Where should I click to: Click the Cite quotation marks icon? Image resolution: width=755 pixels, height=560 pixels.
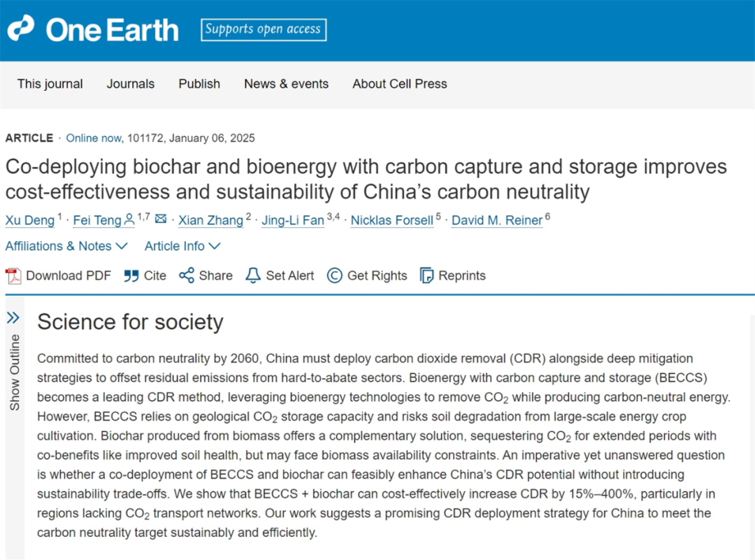131,276
